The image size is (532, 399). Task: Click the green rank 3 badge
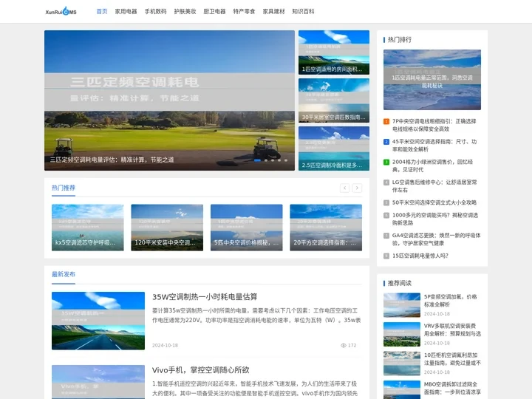click(386, 162)
